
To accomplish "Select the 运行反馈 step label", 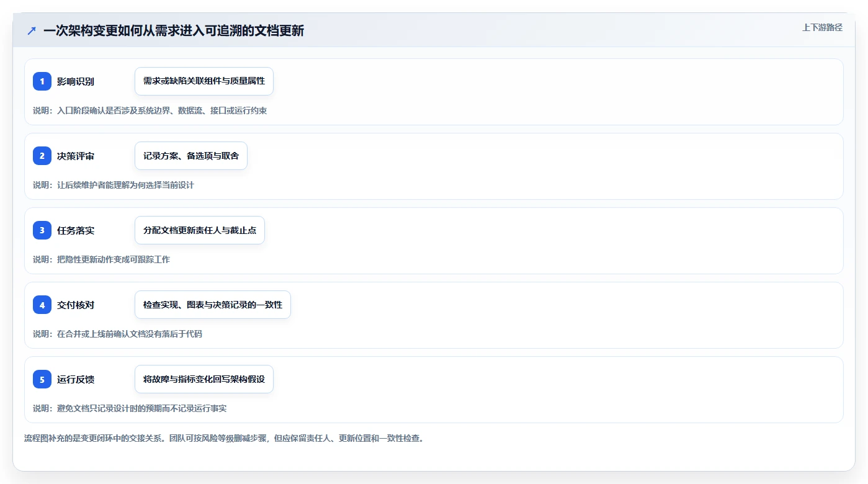I will click(76, 379).
